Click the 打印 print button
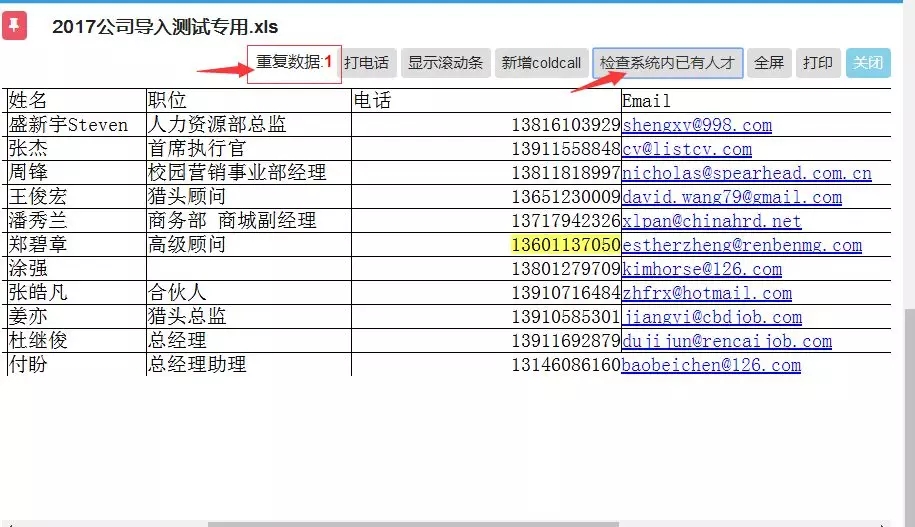 [x=818, y=62]
